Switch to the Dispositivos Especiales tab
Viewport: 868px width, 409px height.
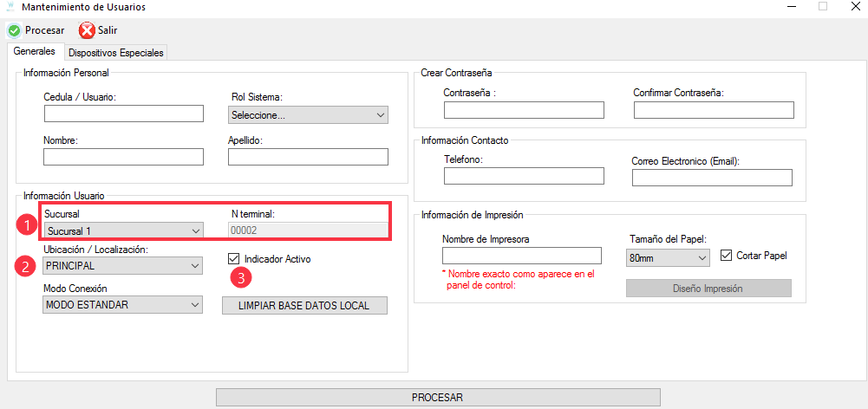click(115, 53)
